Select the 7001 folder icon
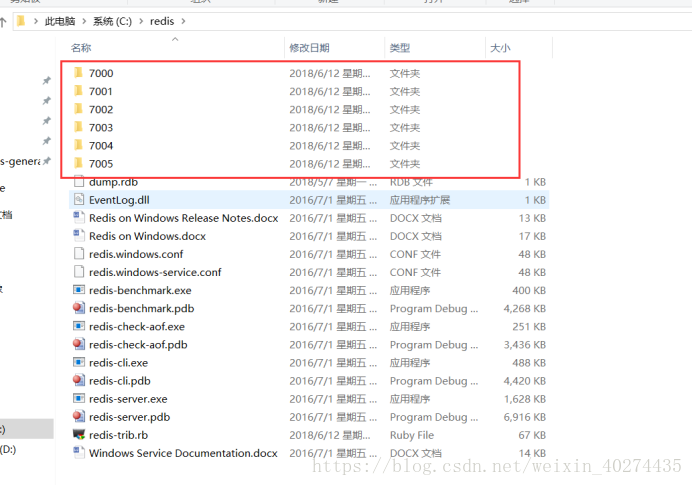 [79, 91]
